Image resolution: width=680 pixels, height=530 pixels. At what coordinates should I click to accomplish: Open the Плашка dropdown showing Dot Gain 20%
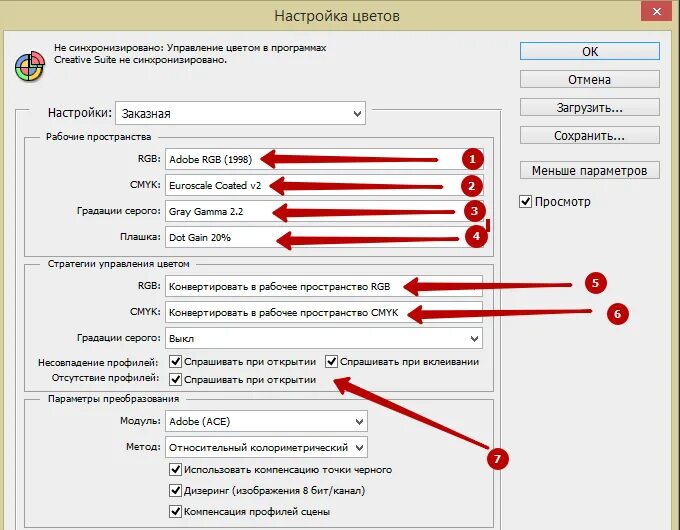[324, 237]
